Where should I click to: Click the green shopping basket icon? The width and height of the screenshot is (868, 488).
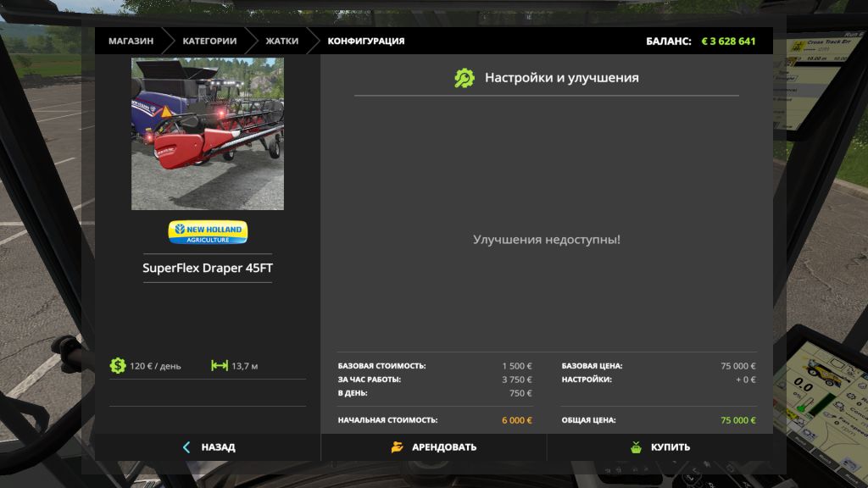point(636,447)
